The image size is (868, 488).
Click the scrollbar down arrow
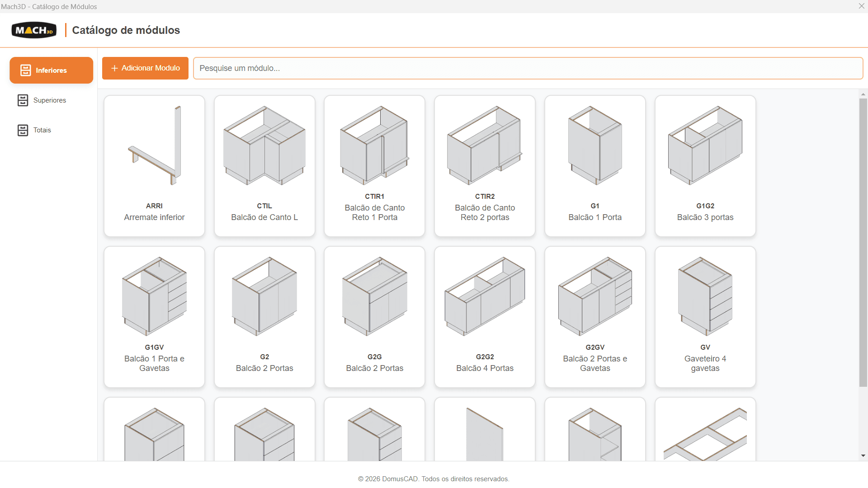tap(863, 456)
